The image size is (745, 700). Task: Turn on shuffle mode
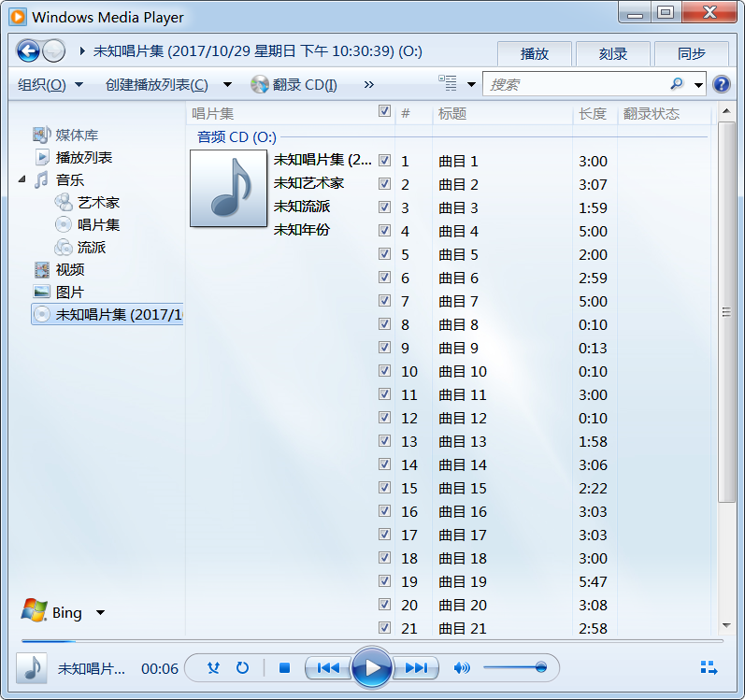coord(213,668)
